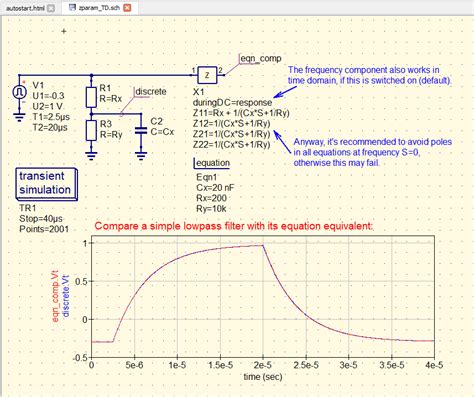This screenshot has width=474, height=397.
Task: Click the V1 component name
Action: [x=38, y=86]
